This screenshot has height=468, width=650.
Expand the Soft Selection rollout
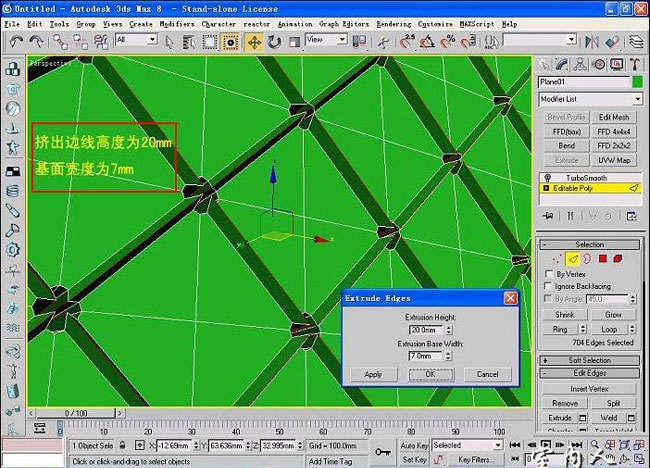coord(589,360)
